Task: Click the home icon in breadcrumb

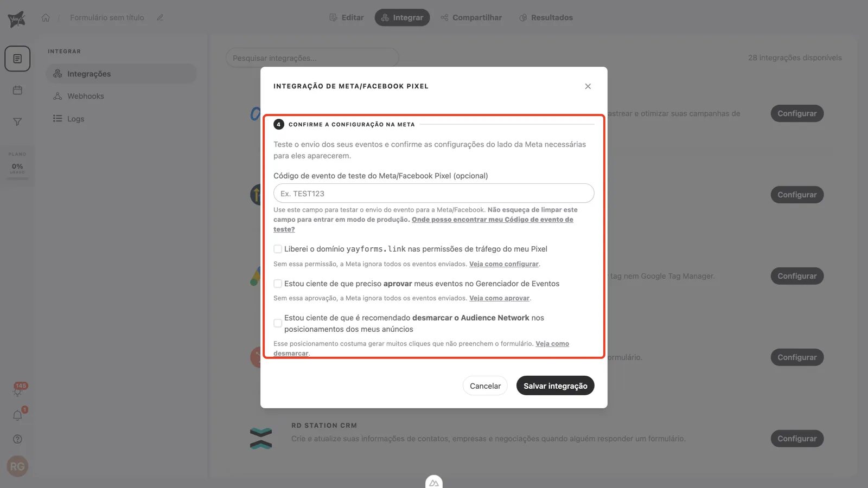Action: [46, 17]
